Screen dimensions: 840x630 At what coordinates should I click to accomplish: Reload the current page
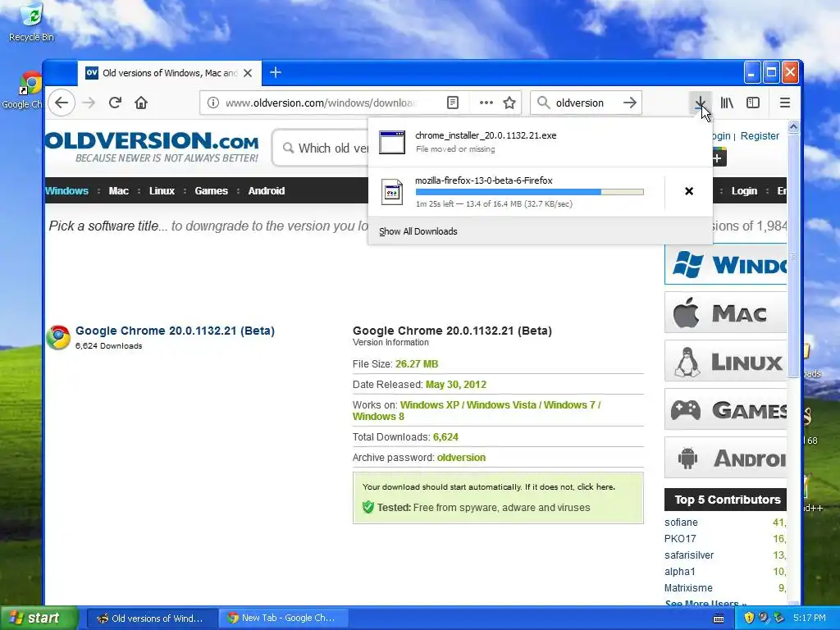point(115,103)
